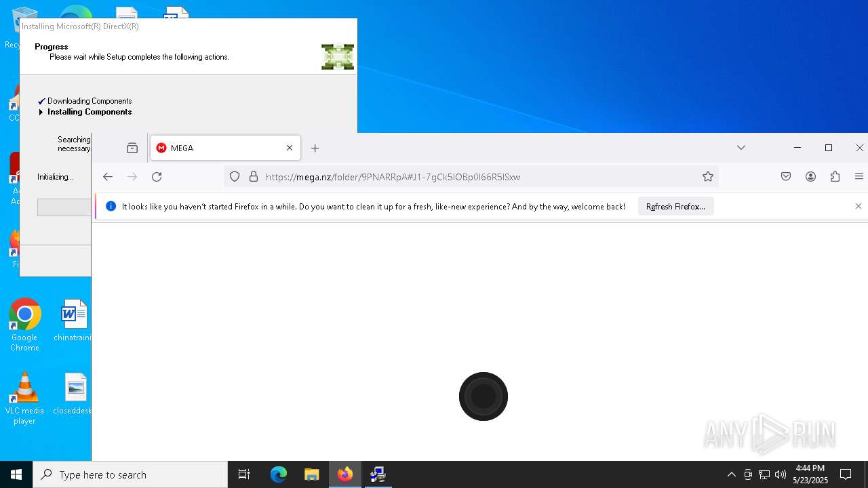Open a new tab with plus
The width and height of the screenshot is (868, 488).
[x=315, y=148]
